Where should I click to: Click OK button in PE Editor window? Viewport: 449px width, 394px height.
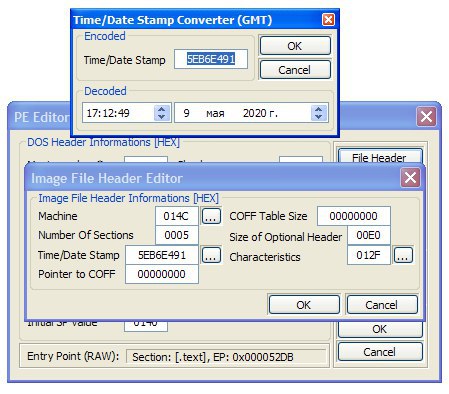(x=380, y=329)
